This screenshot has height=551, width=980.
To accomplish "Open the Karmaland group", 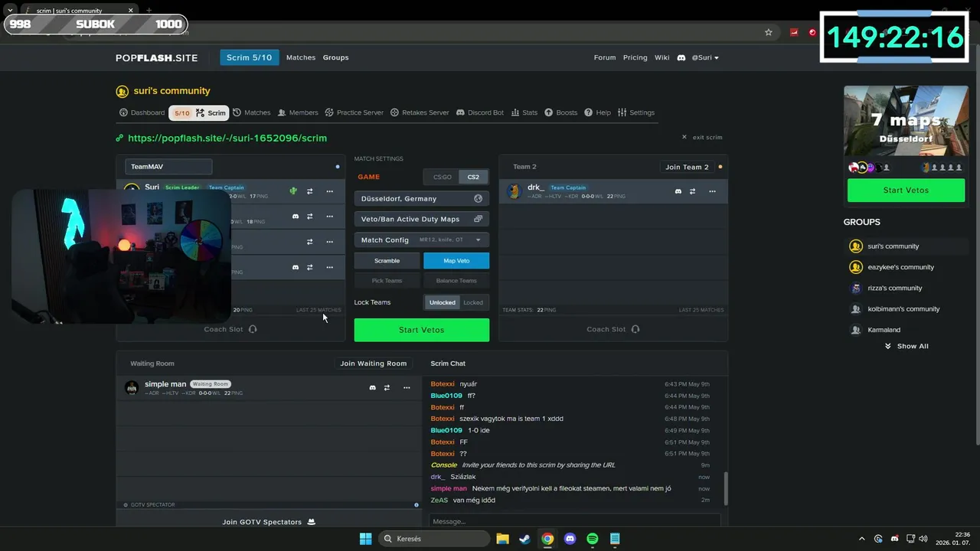I will (x=884, y=330).
